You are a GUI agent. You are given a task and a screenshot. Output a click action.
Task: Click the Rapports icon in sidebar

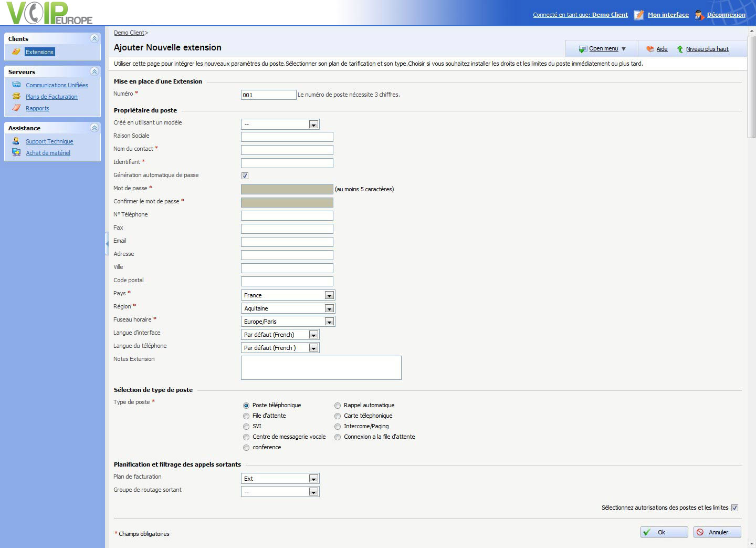[x=16, y=108]
